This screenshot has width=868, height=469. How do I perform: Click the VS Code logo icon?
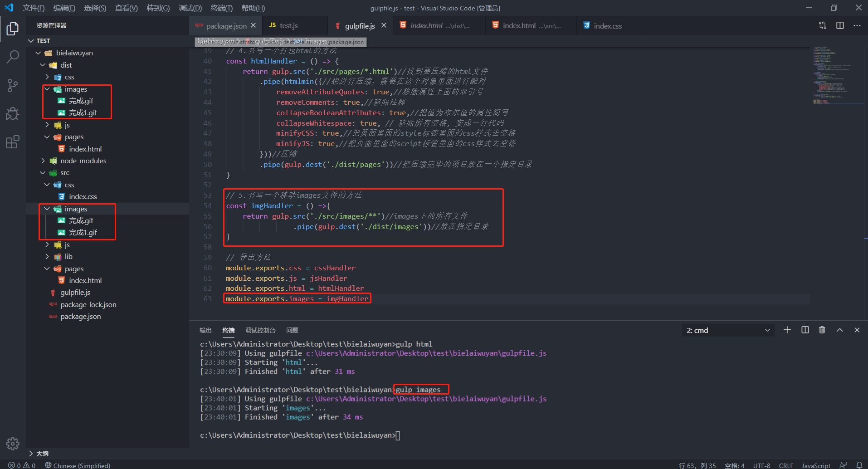click(9, 8)
